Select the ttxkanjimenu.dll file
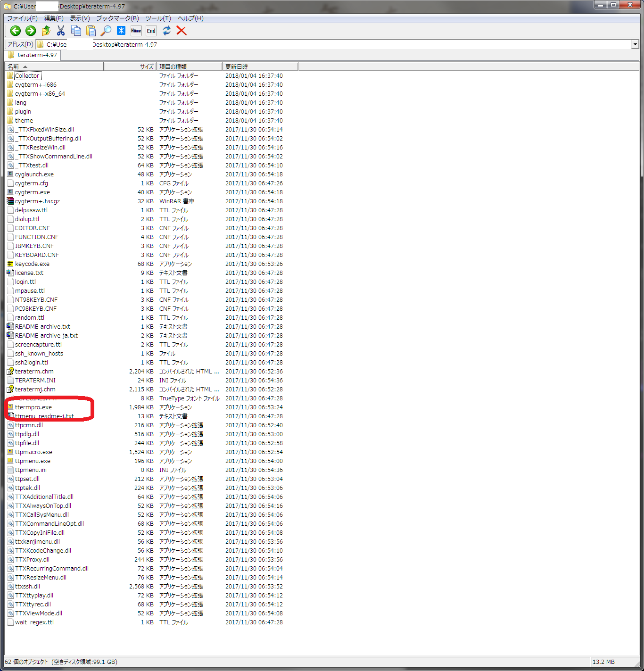The image size is (644, 671). click(37, 541)
